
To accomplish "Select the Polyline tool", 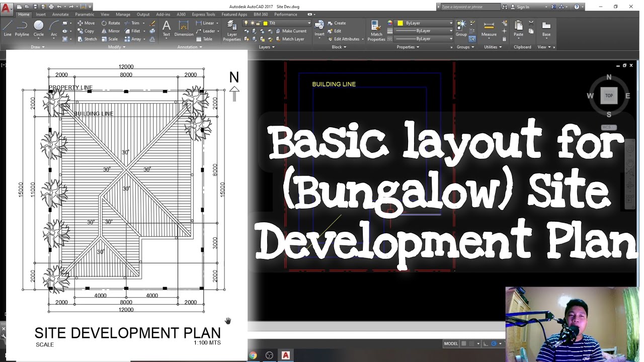I will click(x=22, y=28).
